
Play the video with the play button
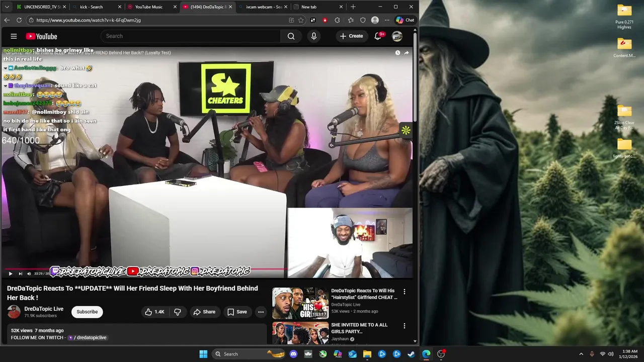(10, 274)
